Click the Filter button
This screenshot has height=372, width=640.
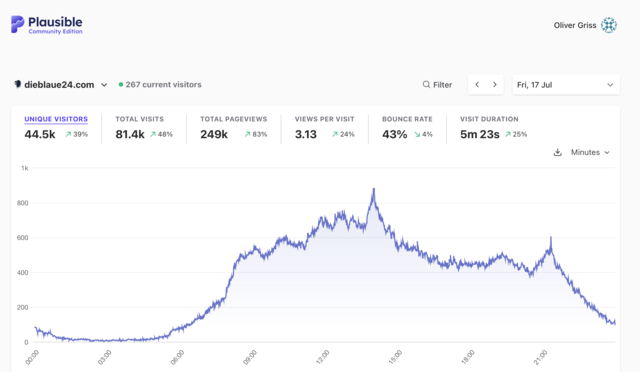[437, 85]
